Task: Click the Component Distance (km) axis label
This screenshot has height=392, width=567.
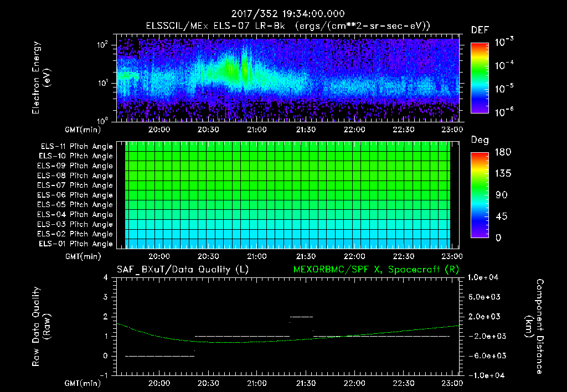Action: point(534,327)
